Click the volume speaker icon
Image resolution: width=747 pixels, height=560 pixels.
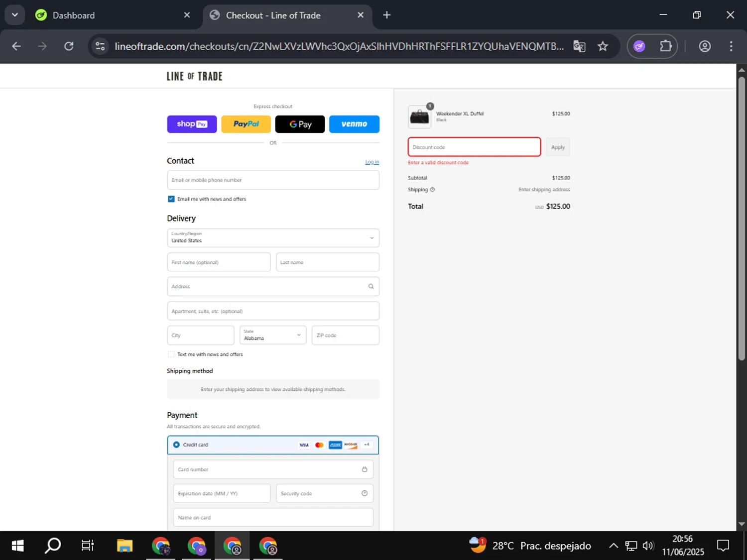[648, 546]
